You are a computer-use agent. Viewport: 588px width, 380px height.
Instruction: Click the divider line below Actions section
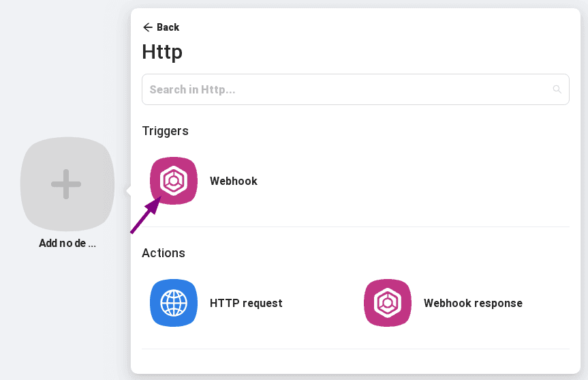coord(355,349)
